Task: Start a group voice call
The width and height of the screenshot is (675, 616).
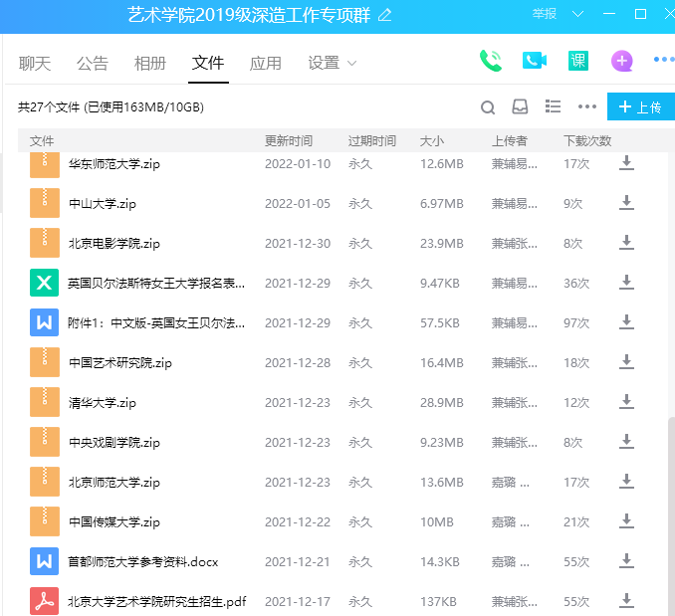Action: [x=490, y=61]
